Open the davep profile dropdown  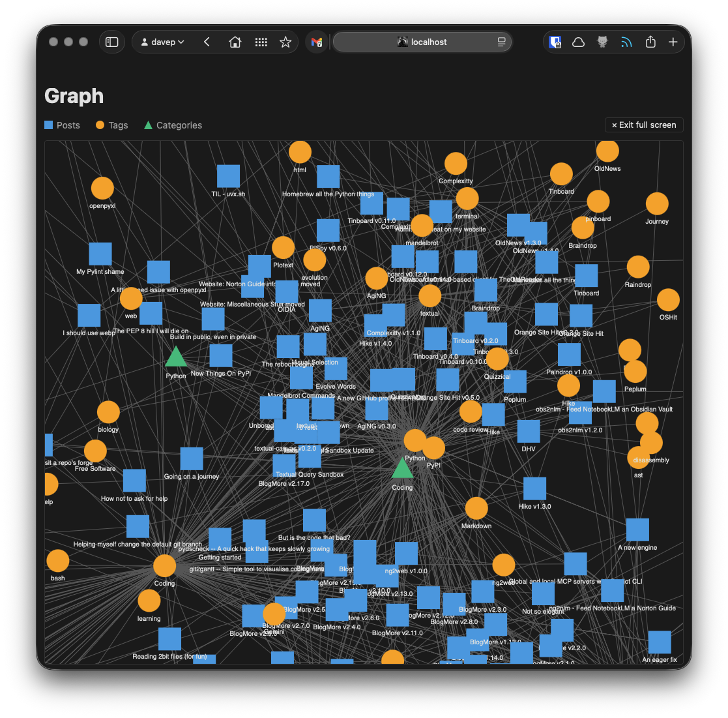(x=163, y=42)
